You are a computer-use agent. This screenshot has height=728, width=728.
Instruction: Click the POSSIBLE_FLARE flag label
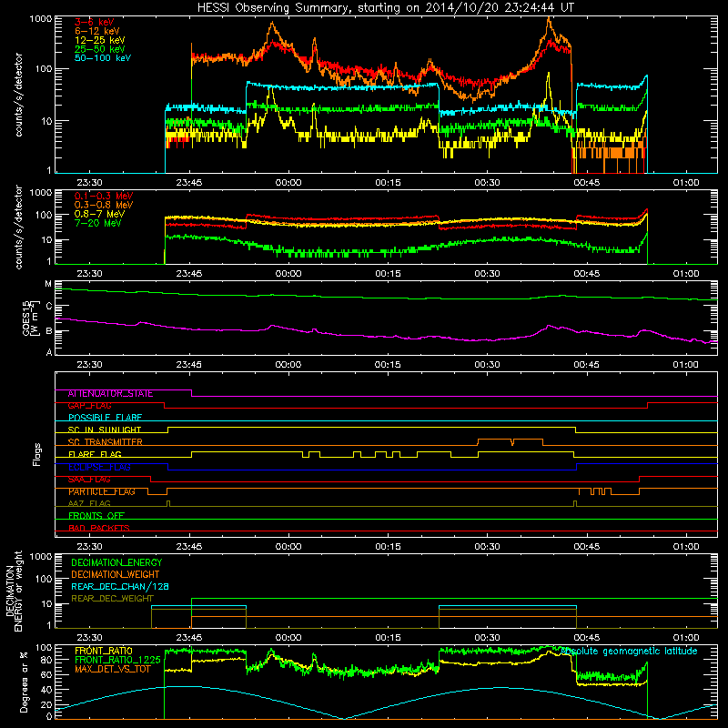[105, 418]
